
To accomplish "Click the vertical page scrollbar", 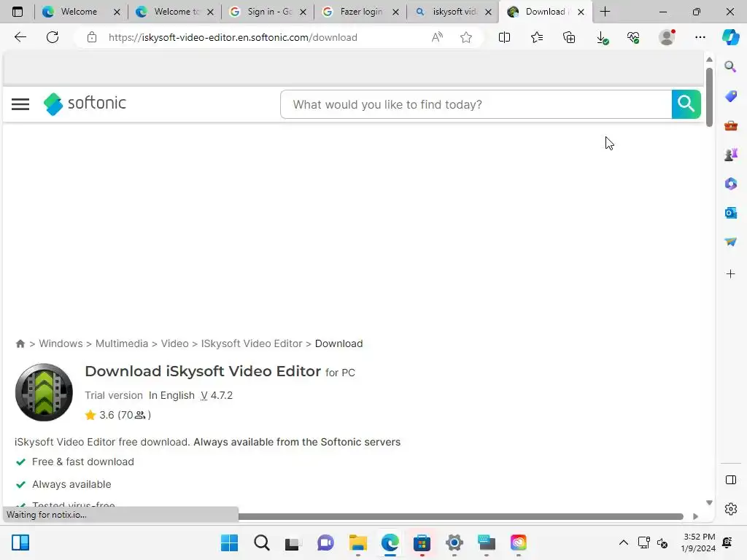I will (709, 97).
